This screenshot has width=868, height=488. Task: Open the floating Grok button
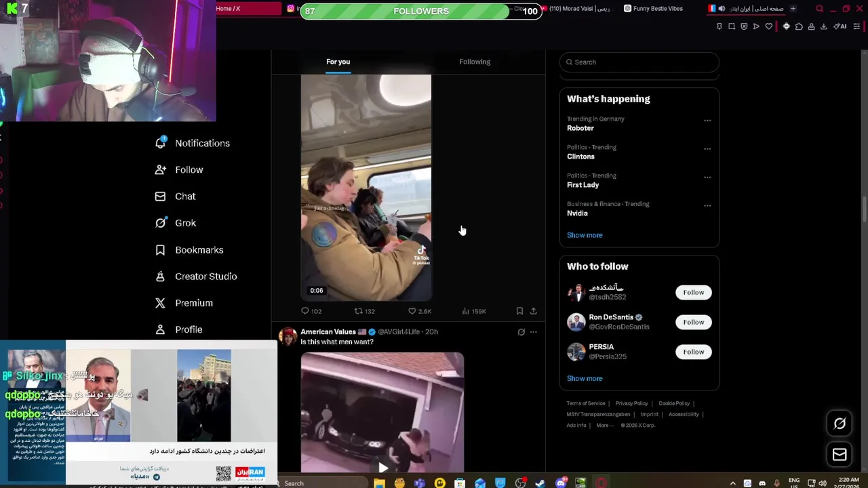(x=840, y=424)
